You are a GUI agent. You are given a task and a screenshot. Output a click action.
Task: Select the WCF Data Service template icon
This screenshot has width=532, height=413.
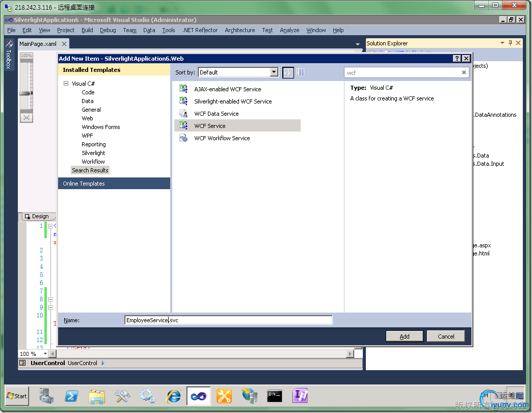(x=183, y=113)
